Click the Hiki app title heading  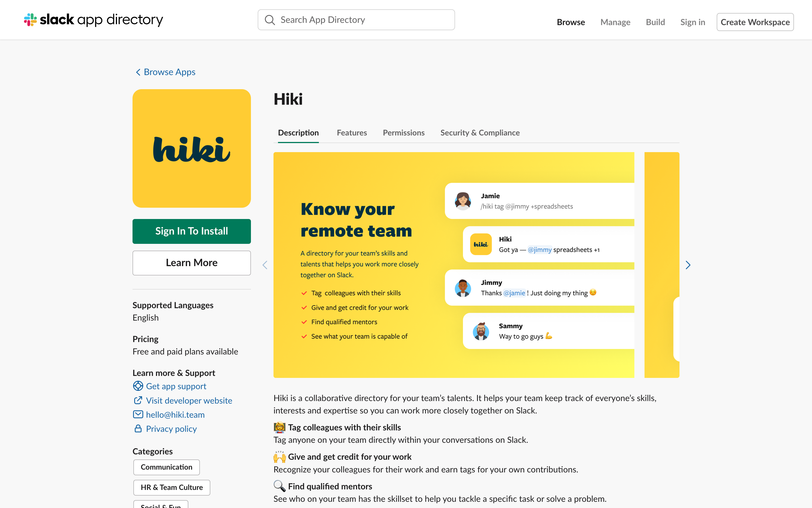pos(288,99)
